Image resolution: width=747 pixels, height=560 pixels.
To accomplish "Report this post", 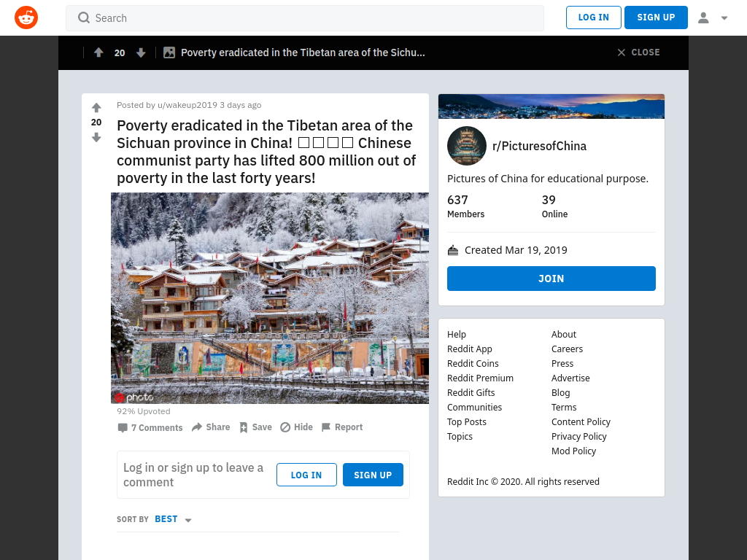I will click(x=341, y=427).
